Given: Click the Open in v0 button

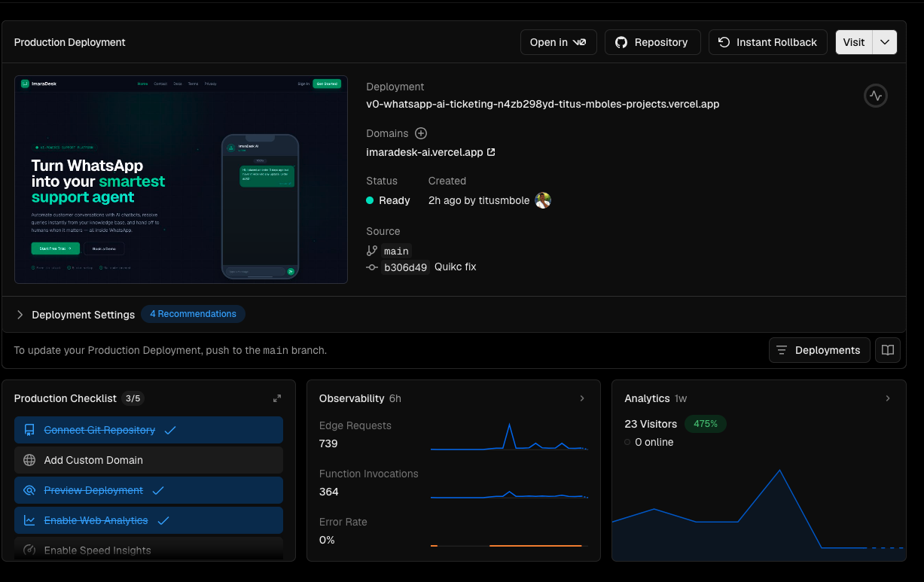Looking at the screenshot, I should click(x=558, y=42).
